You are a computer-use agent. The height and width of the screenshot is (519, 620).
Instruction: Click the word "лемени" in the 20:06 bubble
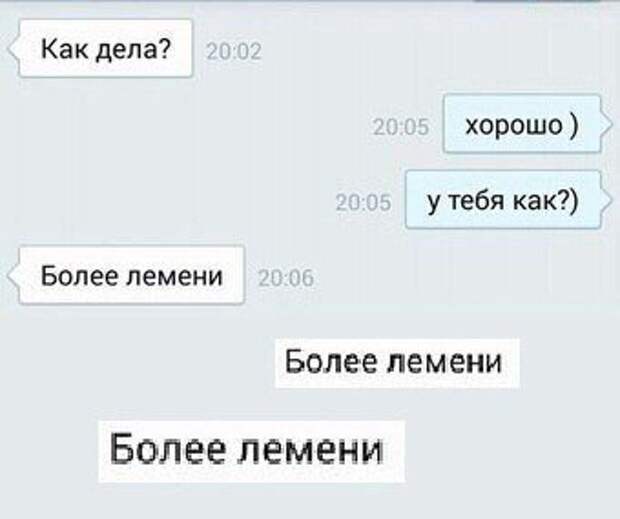click(x=174, y=276)
